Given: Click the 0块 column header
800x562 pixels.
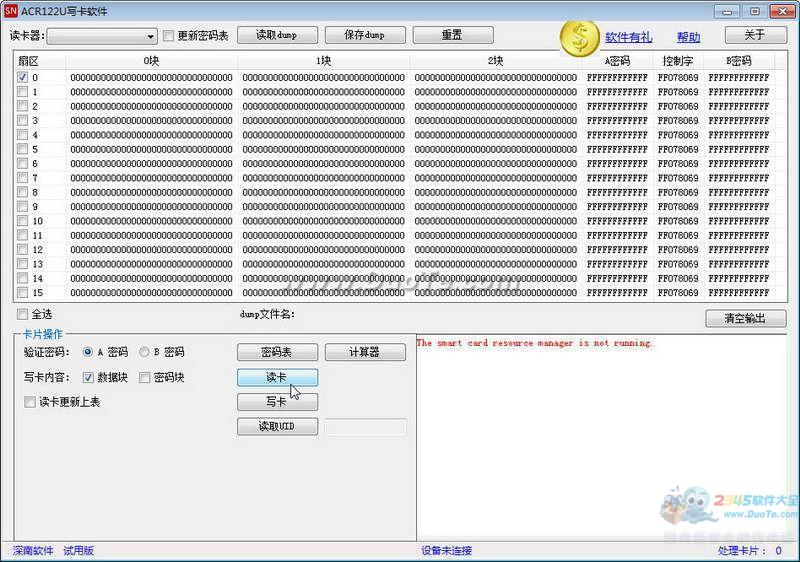Looking at the screenshot, I should tap(151, 61).
